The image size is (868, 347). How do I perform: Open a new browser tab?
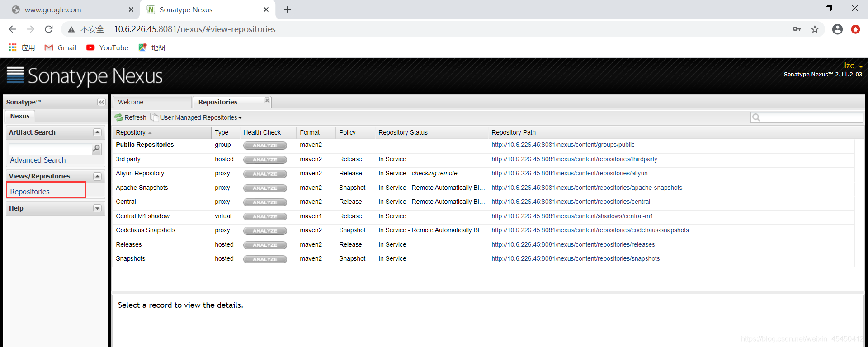288,9
